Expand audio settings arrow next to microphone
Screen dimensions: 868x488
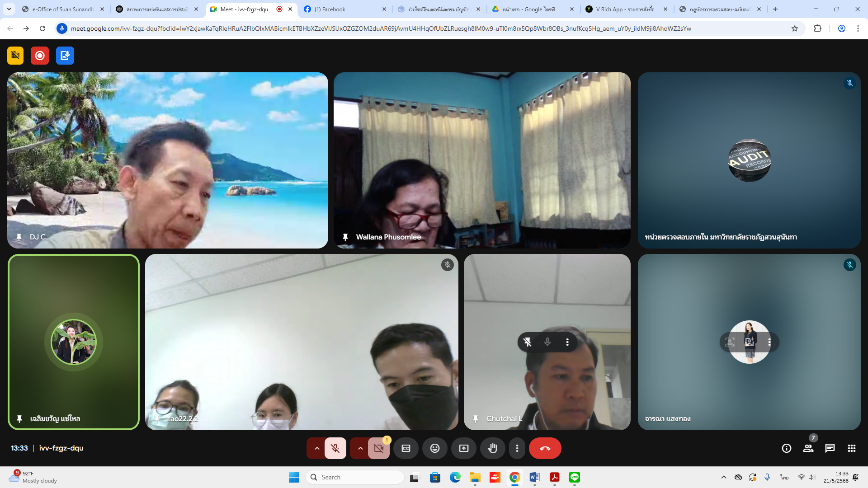(x=317, y=448)
